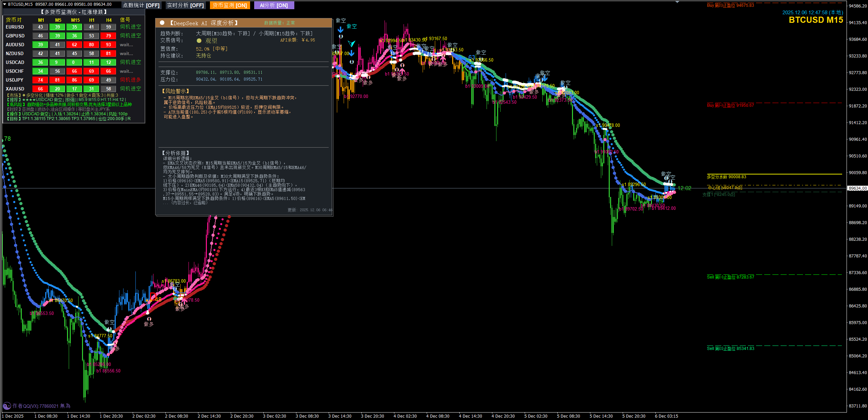
Task: Click the yellow diamond icon in 【市场】 line
Action: [24, 96]
